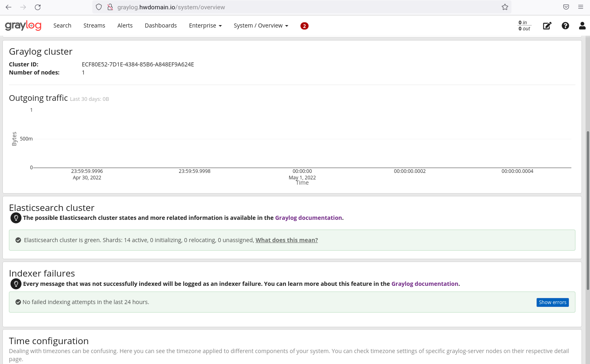Click the lightbulb icon in Indexer failures section

point(16,284)
